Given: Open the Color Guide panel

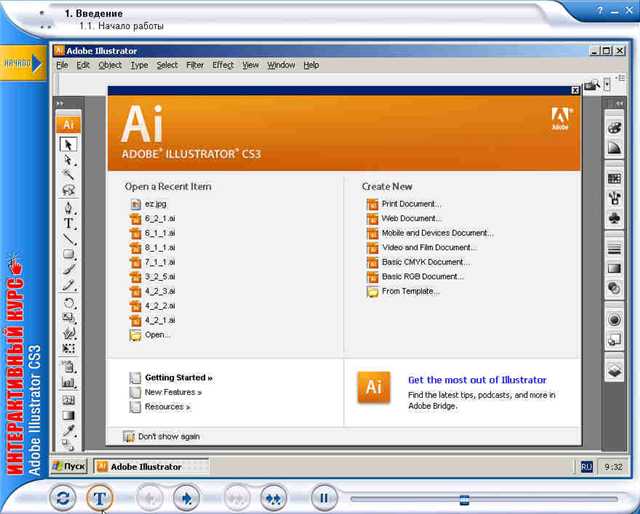Looking at the screenshot, I should pyautogui.click(x=614, y=147).
